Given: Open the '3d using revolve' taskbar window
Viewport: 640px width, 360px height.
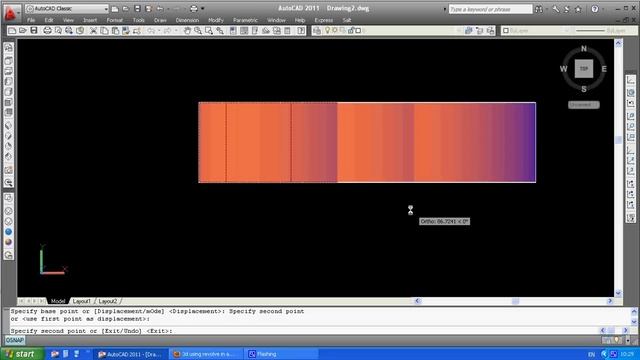Looking at the screenshot, I should (206, 354).
